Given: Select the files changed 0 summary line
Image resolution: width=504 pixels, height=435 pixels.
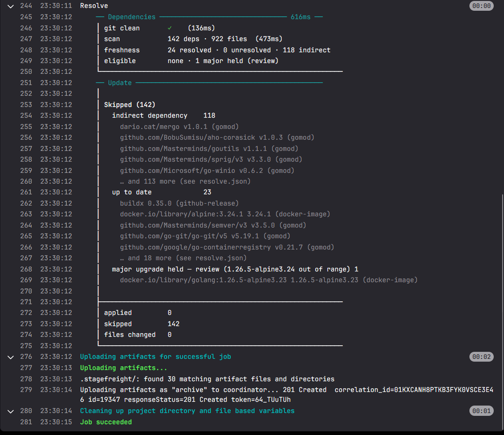Looking at the screenshot, I should pos(138,335).
